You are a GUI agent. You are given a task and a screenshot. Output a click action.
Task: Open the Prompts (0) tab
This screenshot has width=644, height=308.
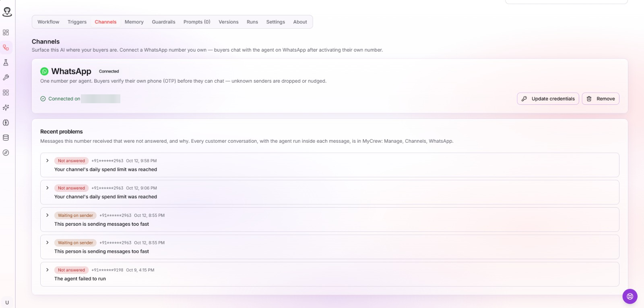(x=197, y=22)
